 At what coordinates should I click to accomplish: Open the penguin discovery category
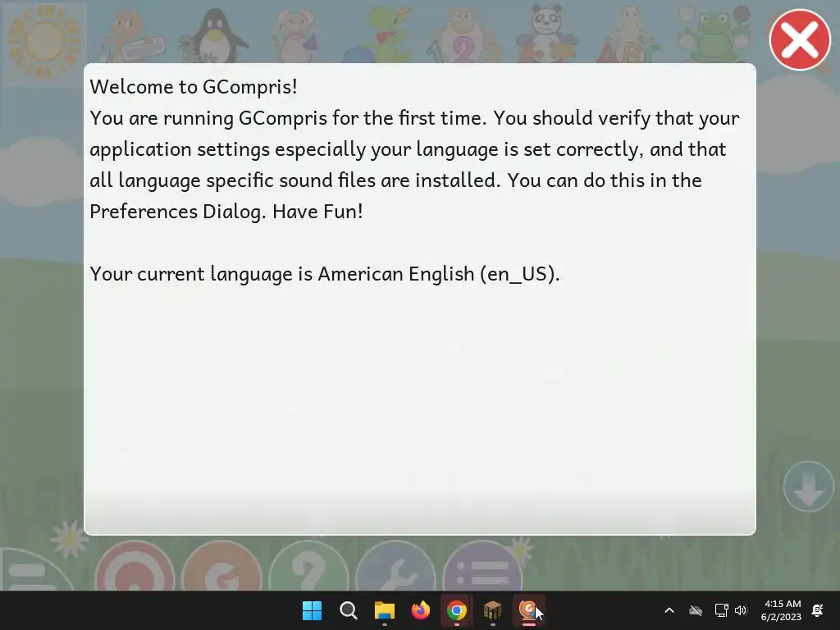(x=213, y=35)
